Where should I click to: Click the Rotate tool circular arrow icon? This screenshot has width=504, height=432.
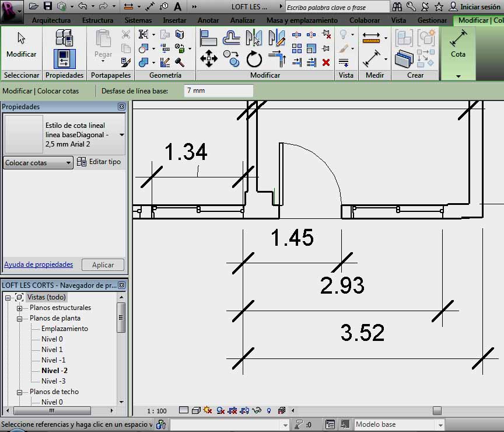pyautogui.click(x=254, y=59)
